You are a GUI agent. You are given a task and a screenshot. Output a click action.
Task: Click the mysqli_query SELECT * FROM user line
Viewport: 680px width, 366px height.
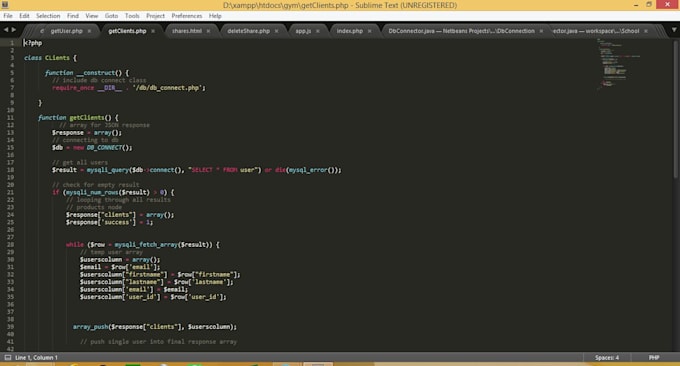[196, 170]
